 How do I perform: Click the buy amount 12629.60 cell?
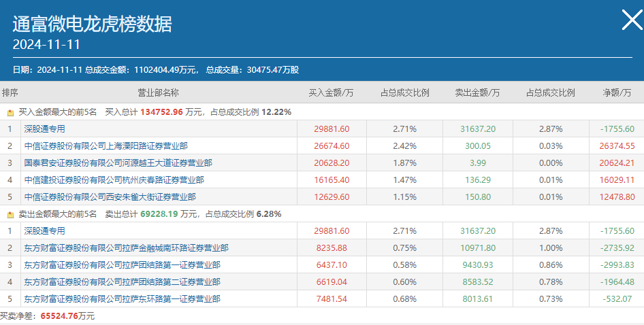[x=332, y=197]
